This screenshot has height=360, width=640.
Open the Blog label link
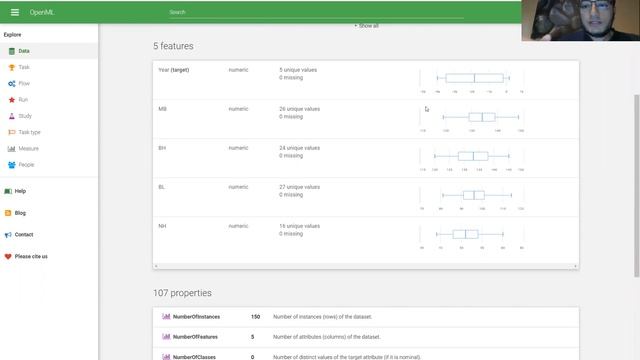20,213
